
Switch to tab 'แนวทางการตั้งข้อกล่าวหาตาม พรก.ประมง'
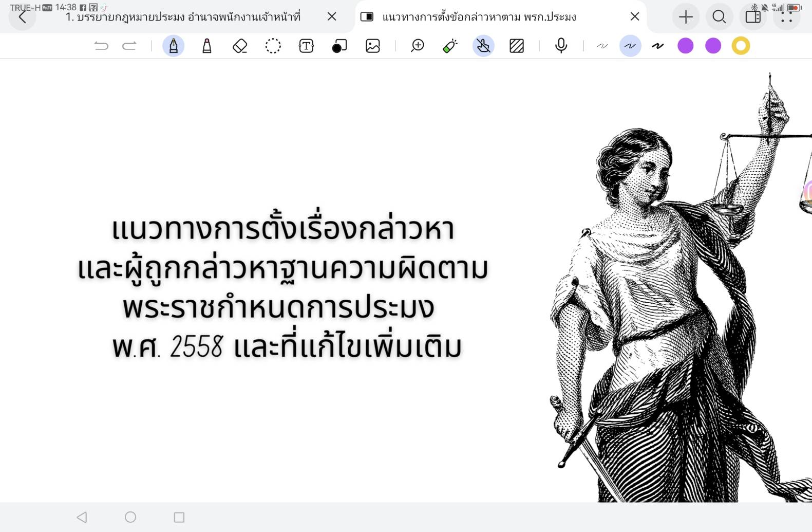point(479,17)
